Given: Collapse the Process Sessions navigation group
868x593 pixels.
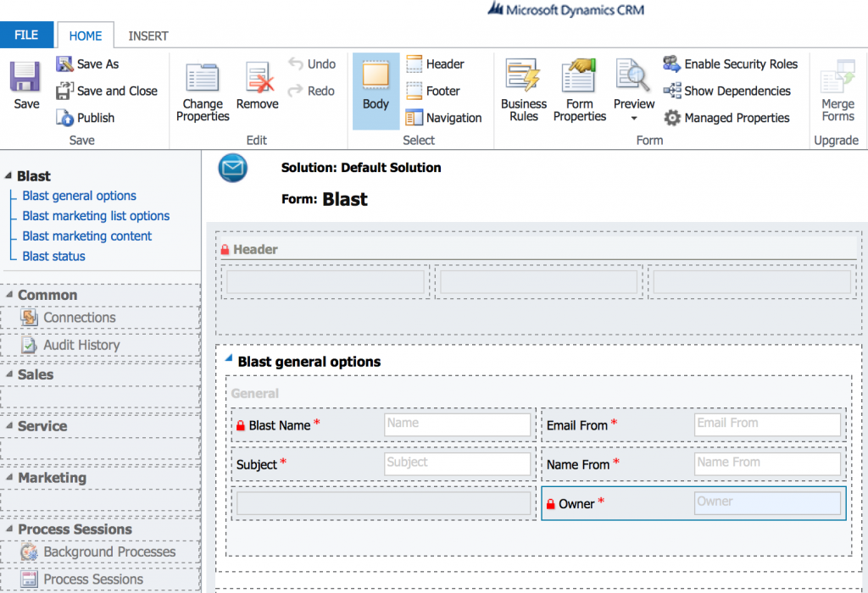Looking at the screenshot, I should click(x=9, y=529).
